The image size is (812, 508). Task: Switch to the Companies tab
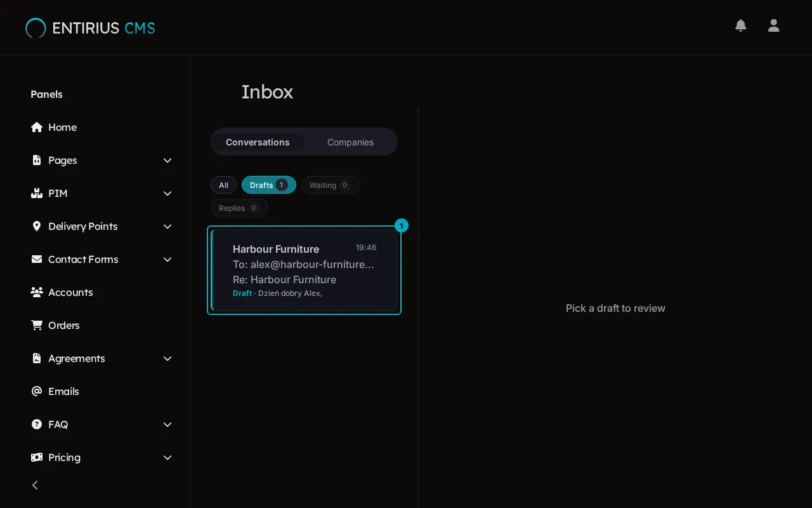click(x=350, y=142)
